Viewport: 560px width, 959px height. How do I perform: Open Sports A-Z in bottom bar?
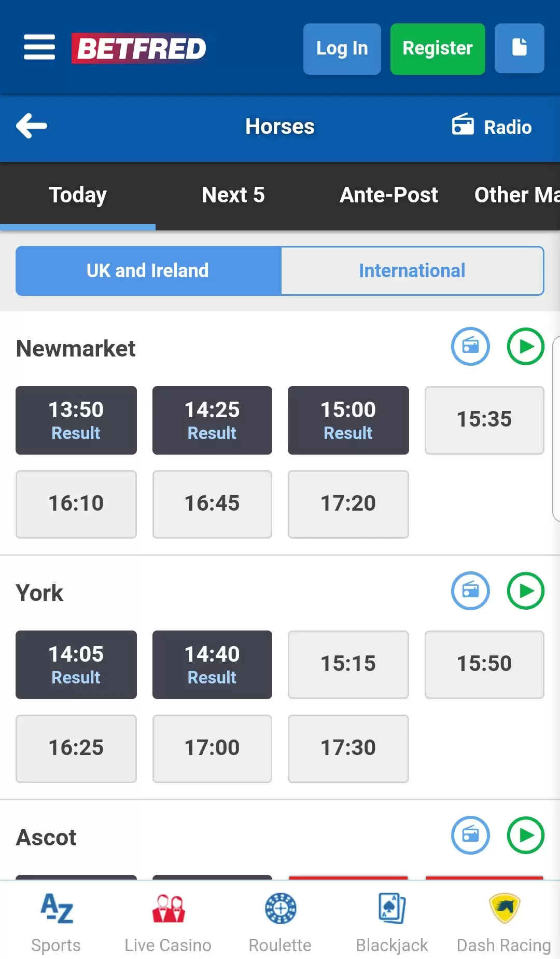56,923
